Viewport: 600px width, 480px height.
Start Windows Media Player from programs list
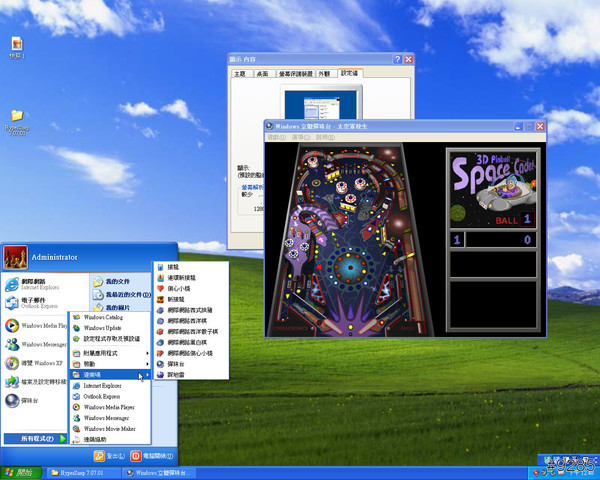point(111,406)
